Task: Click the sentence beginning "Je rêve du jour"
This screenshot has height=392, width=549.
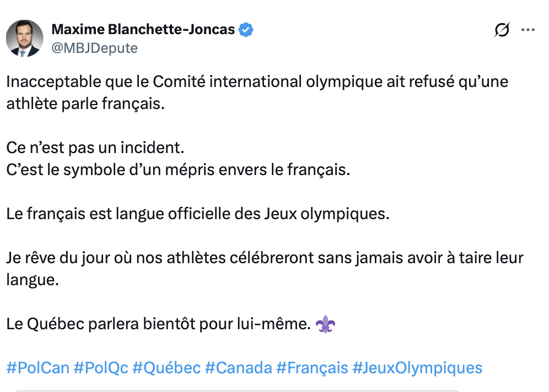Action: (x=265, y=258)
